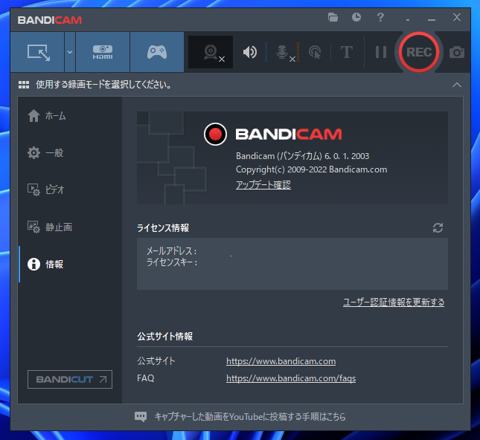
Task: Toggle microphone recording
Action: [285, 52]
